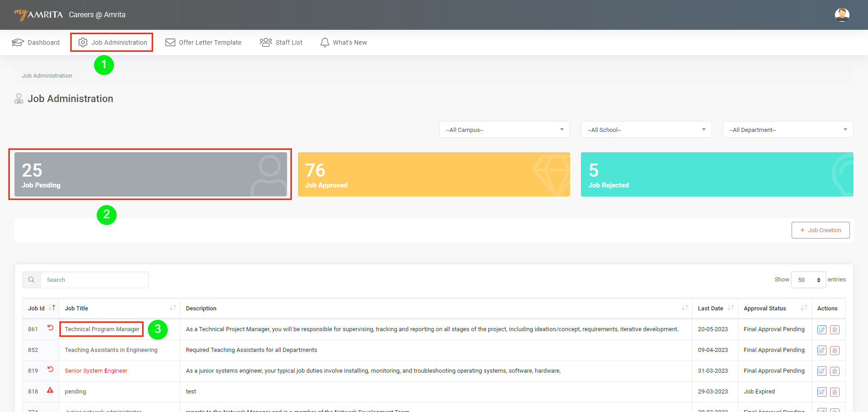The image size is (868, 412).
Task: Sort the table by Last Date
Action: (x=731, y=308)
